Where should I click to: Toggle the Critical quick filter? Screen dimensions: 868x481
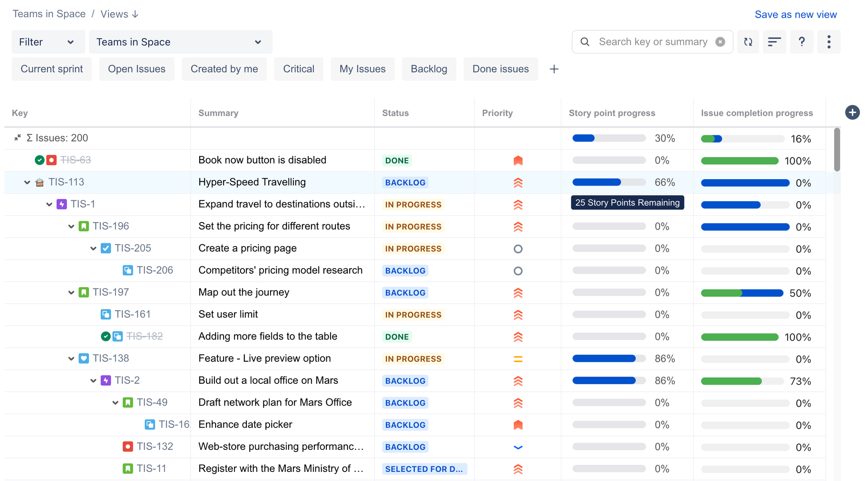(298, 69)
